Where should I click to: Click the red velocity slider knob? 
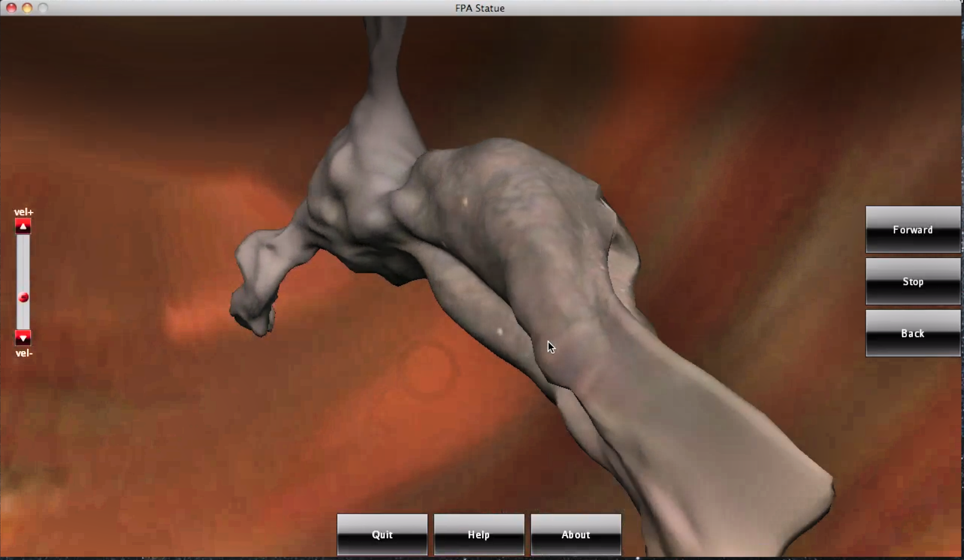(x=23, y=297)
